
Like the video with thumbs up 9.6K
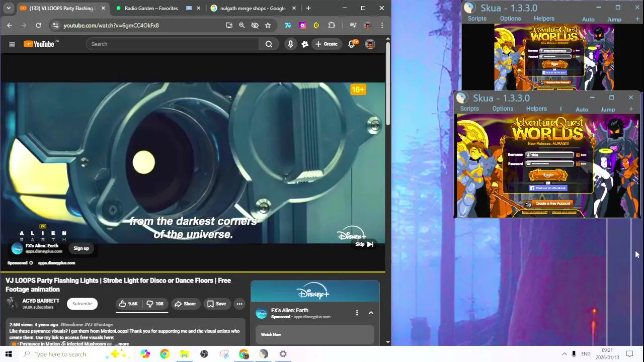(x=128, y=304)
